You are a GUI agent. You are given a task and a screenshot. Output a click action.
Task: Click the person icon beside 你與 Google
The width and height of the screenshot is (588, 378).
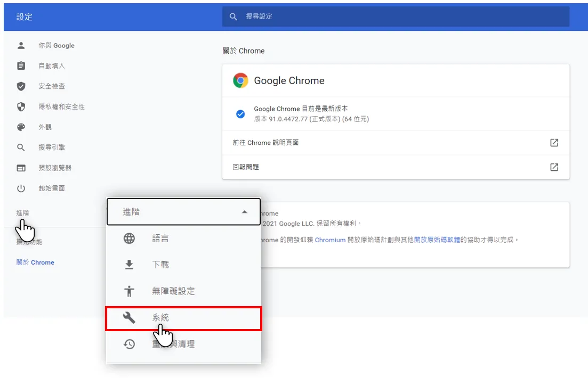tap(21, 45)
